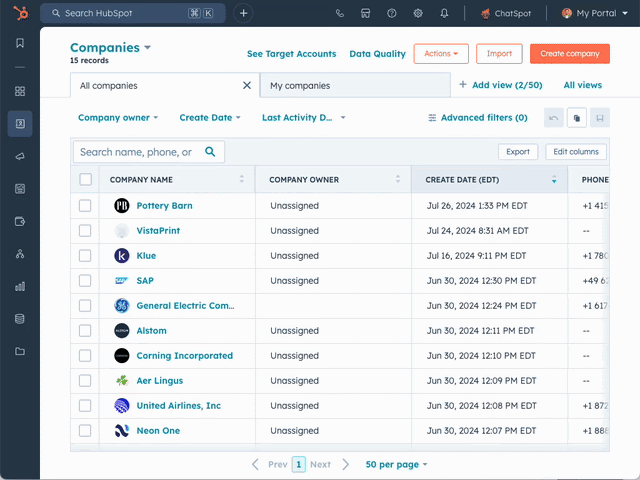Open the notifications bell

(444, 13)
